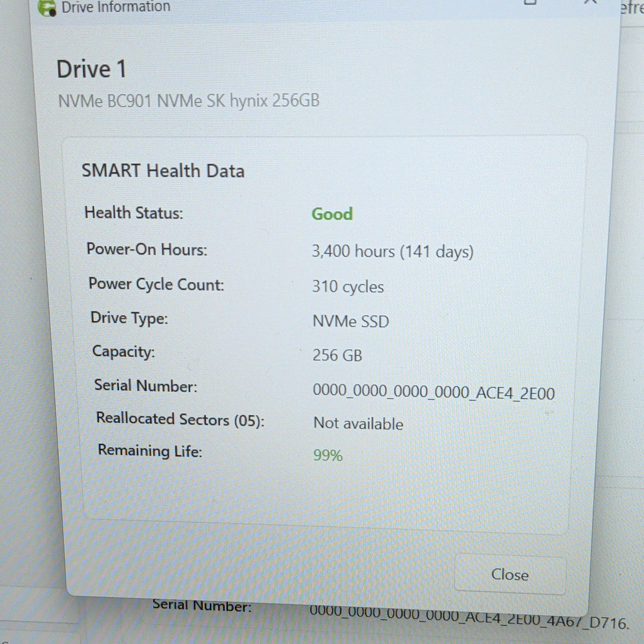The image size is (644, 644).
Task: Select the 'Drive 1' heading text
Action: [91, 70]
